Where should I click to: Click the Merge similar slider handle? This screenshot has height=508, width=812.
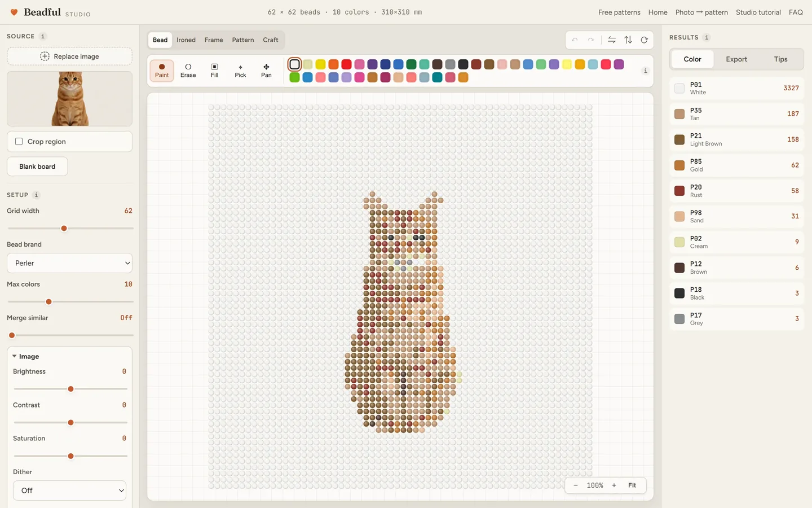pos(12,335)
